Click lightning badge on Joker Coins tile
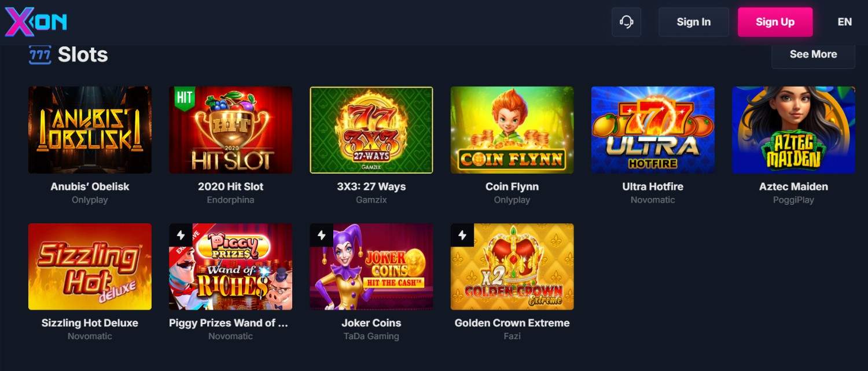Image resolution: width=868 pixels, height=371 pixels. [x=321, y=235]
